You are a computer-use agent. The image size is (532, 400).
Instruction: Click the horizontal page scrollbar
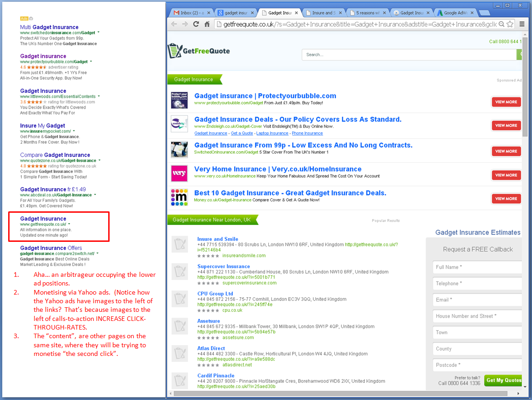(341, 394)
